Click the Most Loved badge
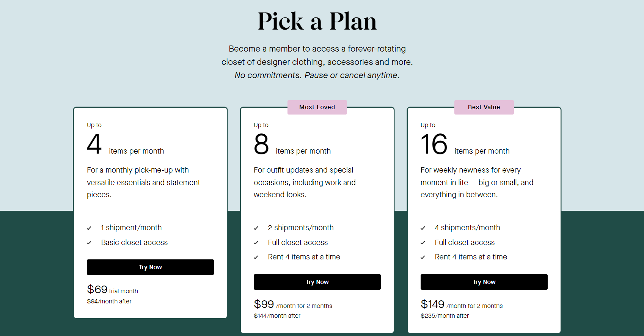644x336 pixels. click(x=317, y=107)
